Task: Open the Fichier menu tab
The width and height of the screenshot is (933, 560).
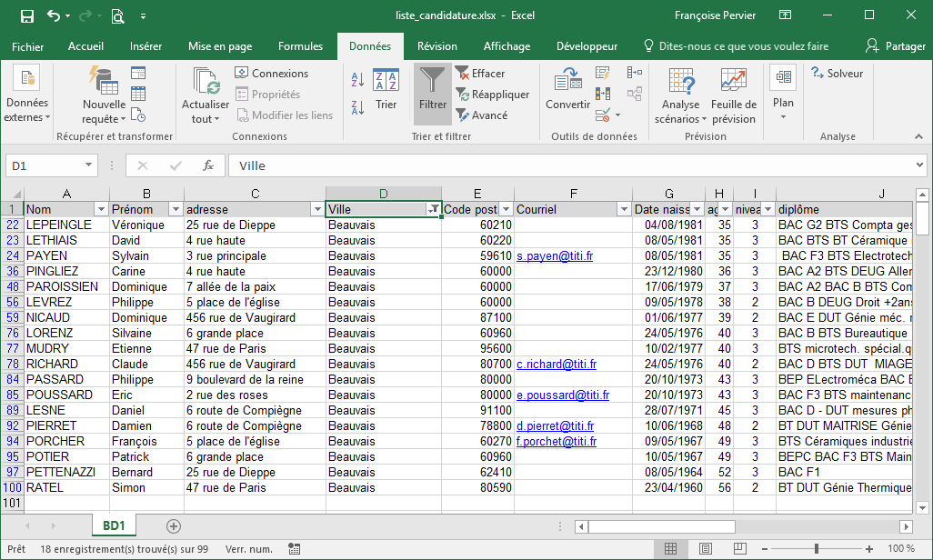Action: [x=27, y=46]
